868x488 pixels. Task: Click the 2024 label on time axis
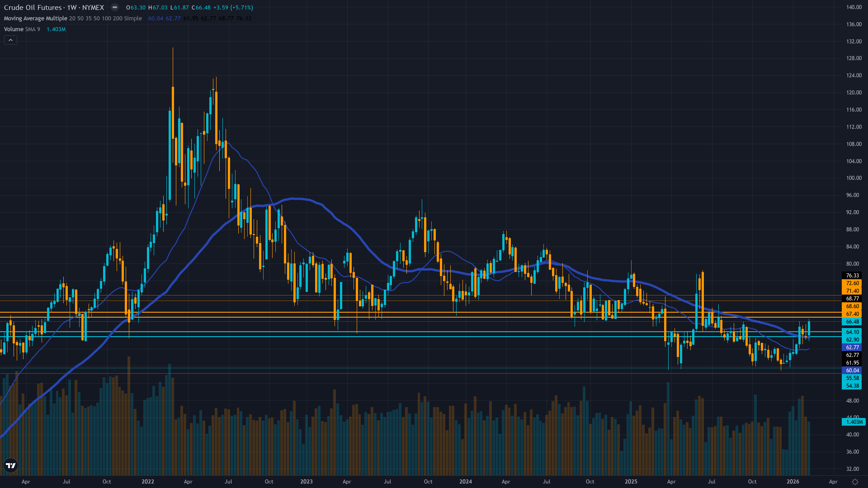[466, 482]
